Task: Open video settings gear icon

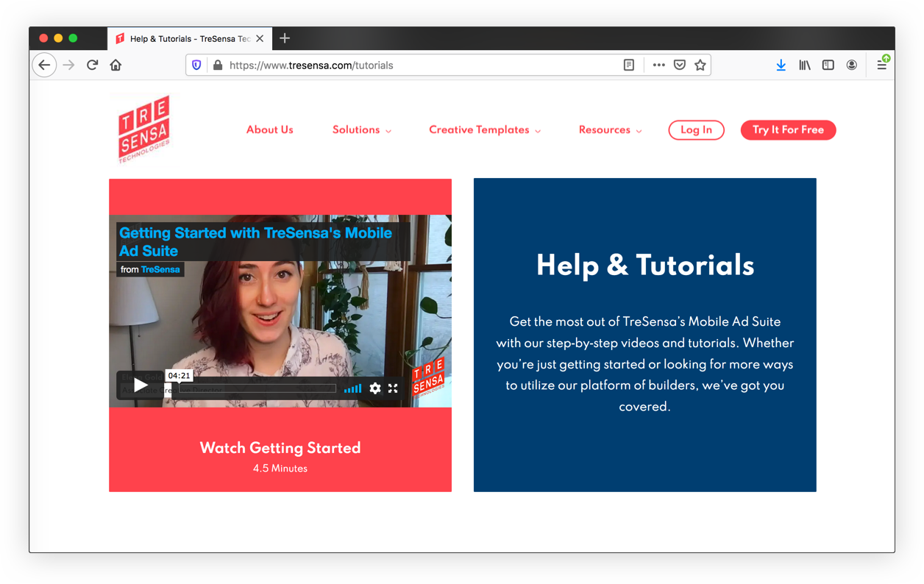Action: pos(375,388)
